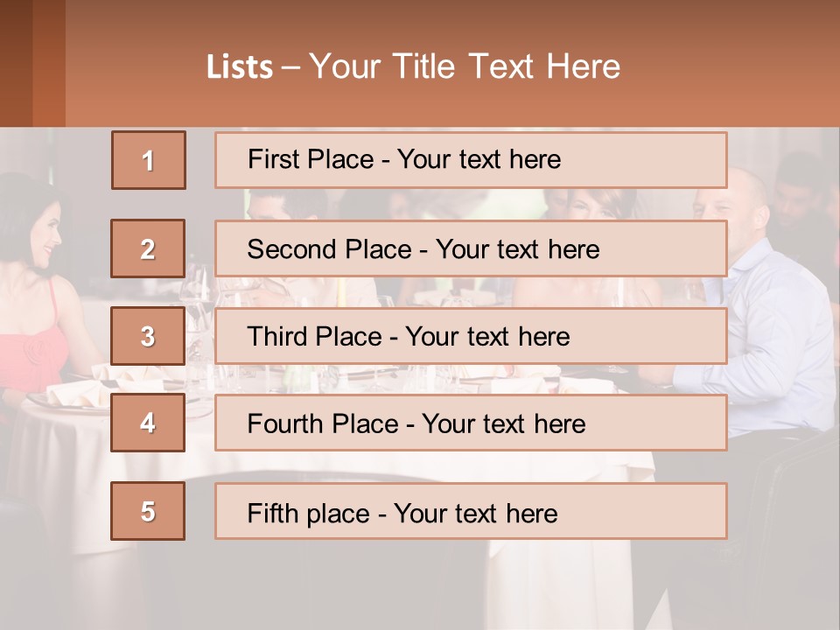Viewport: 840px width, 630px height.
Task: Select the Fourth Place text box
Action: pos(471,423)
